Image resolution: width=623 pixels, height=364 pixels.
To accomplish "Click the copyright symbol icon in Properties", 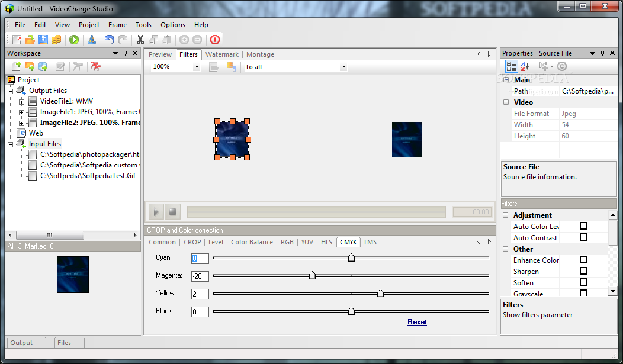I will coord(562,66).
